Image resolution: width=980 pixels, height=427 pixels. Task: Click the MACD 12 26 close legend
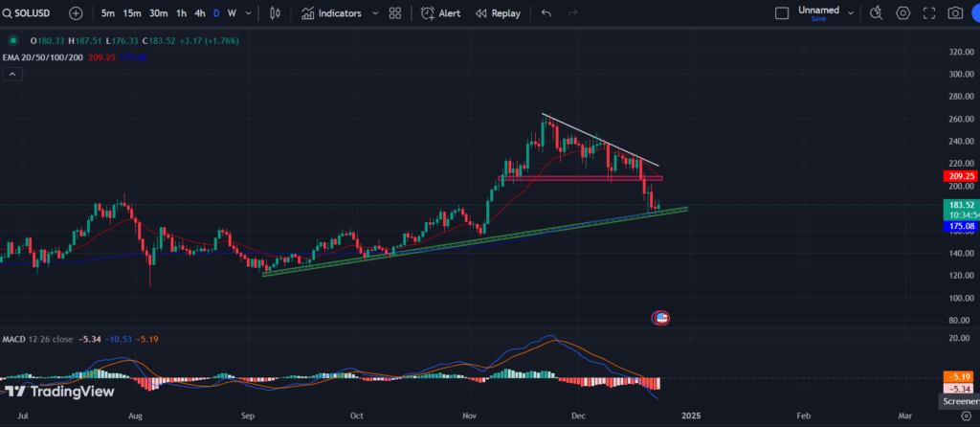coord(38,339)
